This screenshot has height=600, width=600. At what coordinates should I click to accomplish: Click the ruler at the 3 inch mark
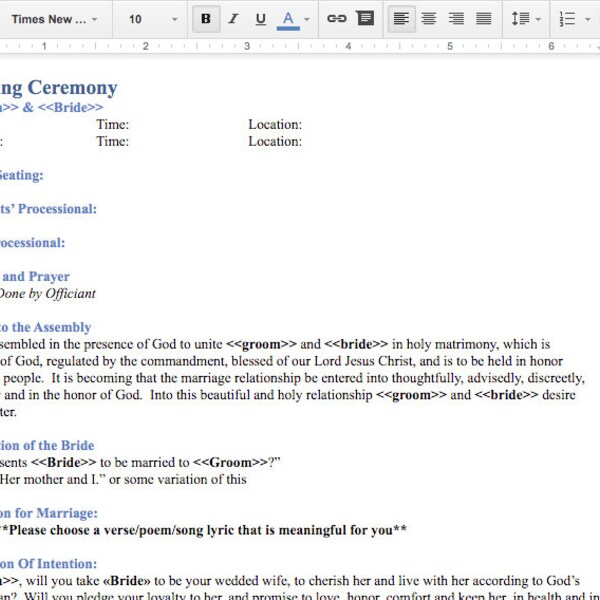(247, 46)
